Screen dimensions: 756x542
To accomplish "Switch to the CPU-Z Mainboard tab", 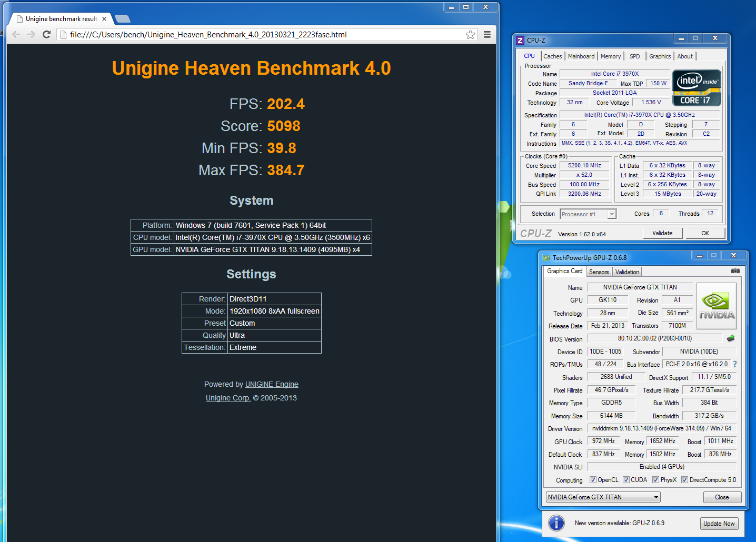I will pos(581,56).
